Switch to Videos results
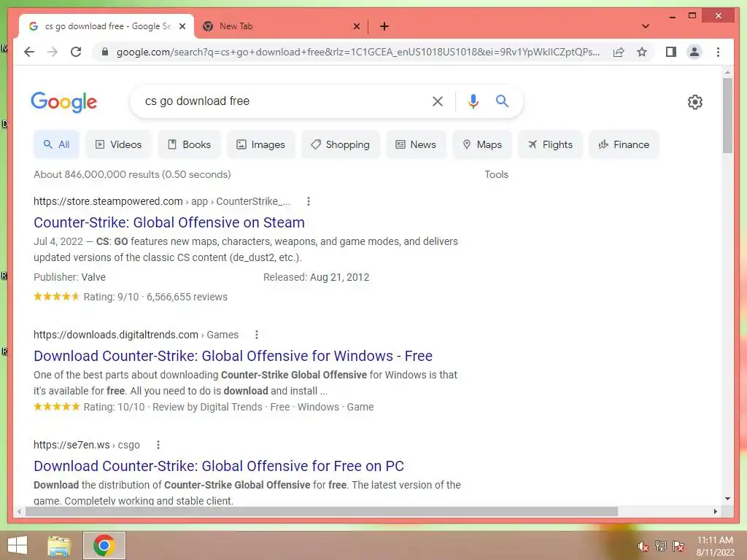The width and height of the screenshot is (747, 560). pyautogui.click(x=118, y=144)
